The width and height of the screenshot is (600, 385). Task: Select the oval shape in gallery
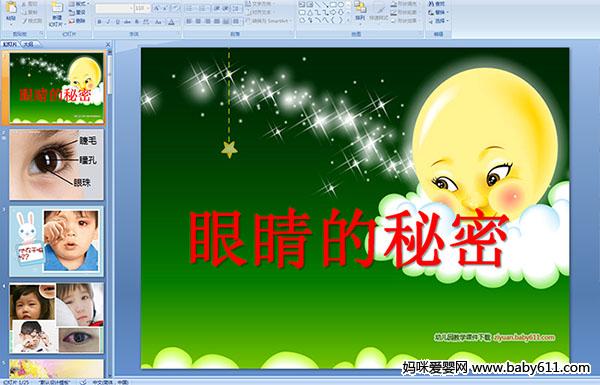click(341, 5)
